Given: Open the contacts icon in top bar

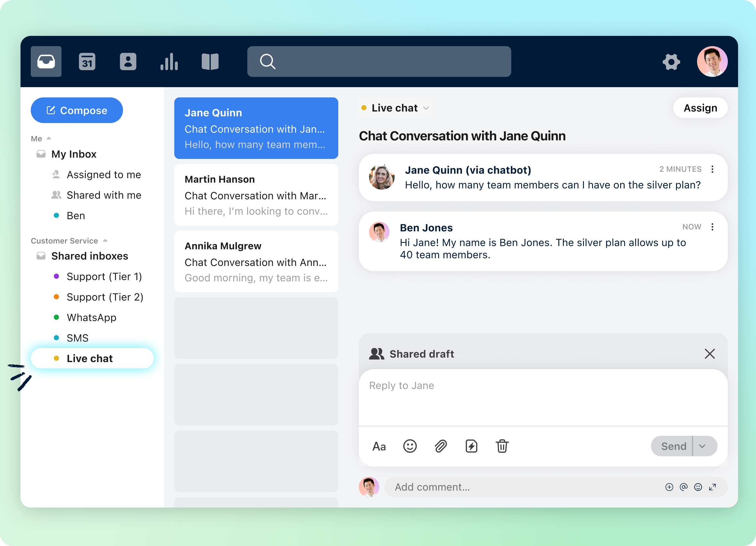Looking at the screenshot, I should tap(128, 62).
